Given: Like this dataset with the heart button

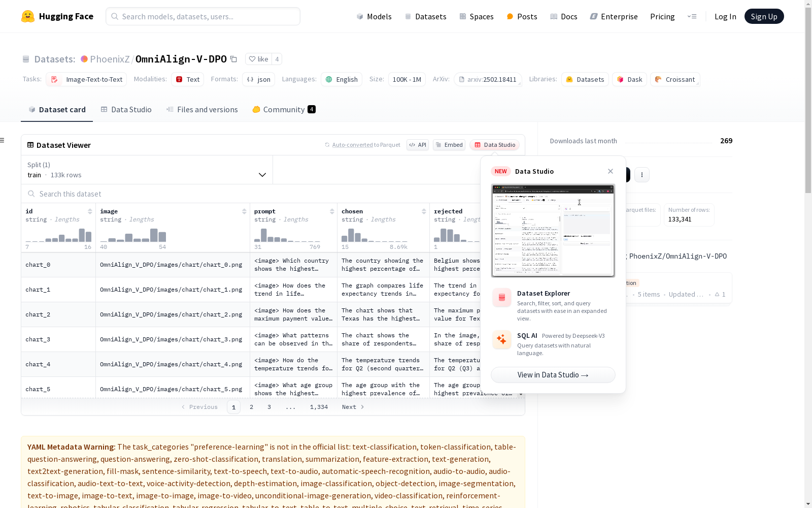Looking at the screenshot, I should click(258, 59).
